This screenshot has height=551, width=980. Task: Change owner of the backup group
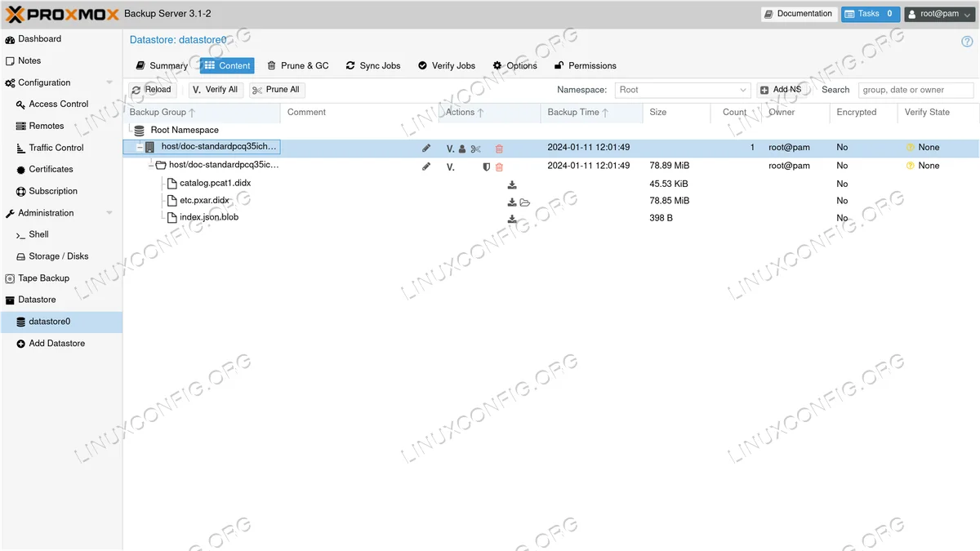coord(462,149)
